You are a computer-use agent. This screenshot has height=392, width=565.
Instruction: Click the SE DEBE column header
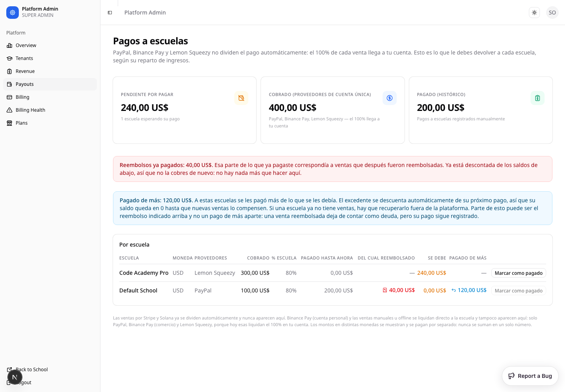[x=437, y=258]
